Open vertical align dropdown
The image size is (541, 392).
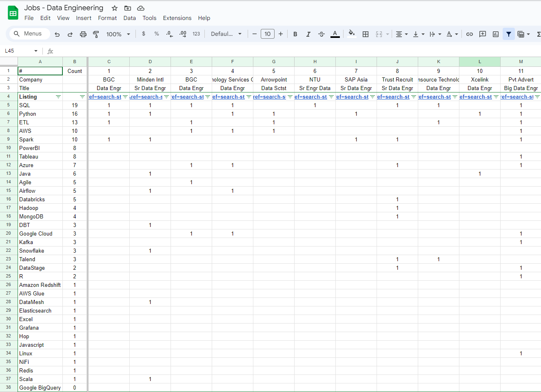(x=419, y=34)
